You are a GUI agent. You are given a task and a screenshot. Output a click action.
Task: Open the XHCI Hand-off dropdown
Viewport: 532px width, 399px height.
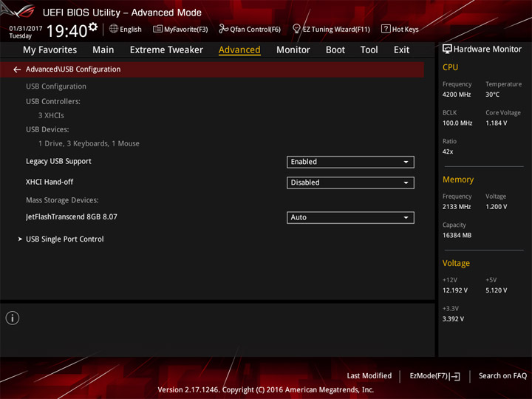[350, 183]
